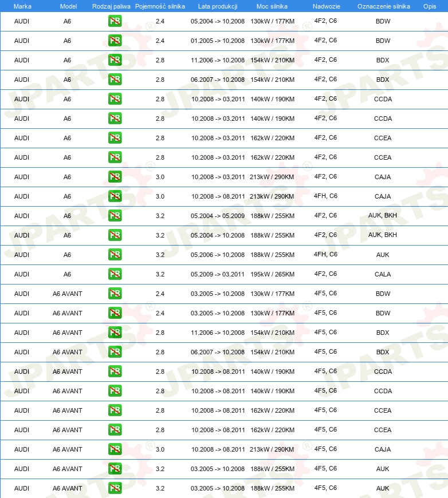Click '213kW / 290KM' in A6 AVANT row
The height and width of the screenshot is (498, 448).
[272, 449]
